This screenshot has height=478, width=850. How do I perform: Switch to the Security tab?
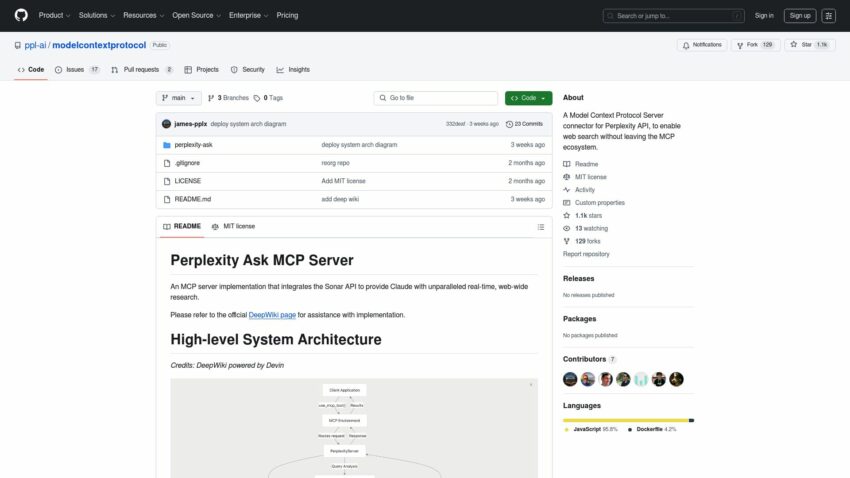pos(248,70)
